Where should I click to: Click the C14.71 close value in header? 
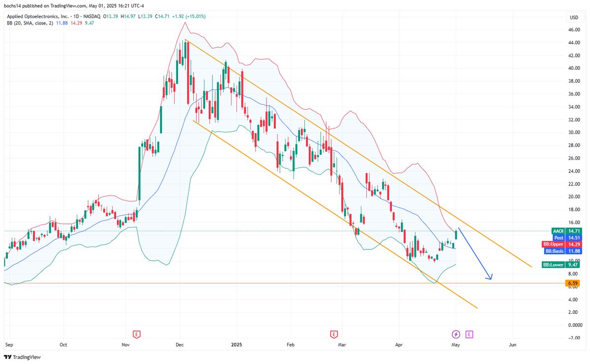tap(161, 16)
